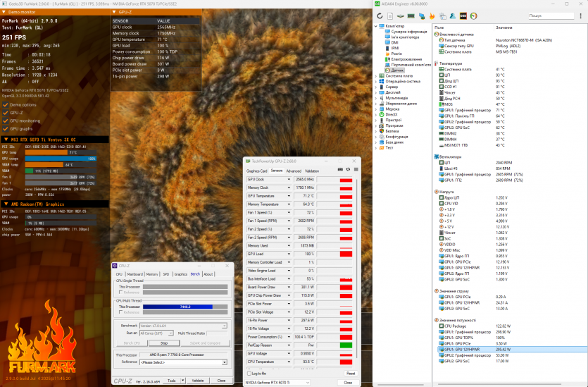Click the AIDA64 search input field

[x=551, y=15]
